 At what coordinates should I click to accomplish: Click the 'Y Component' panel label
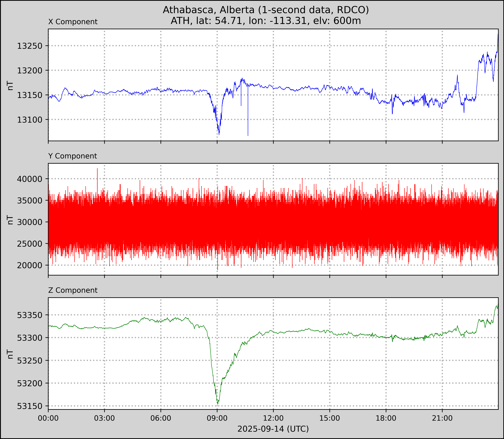coord(73,156)
